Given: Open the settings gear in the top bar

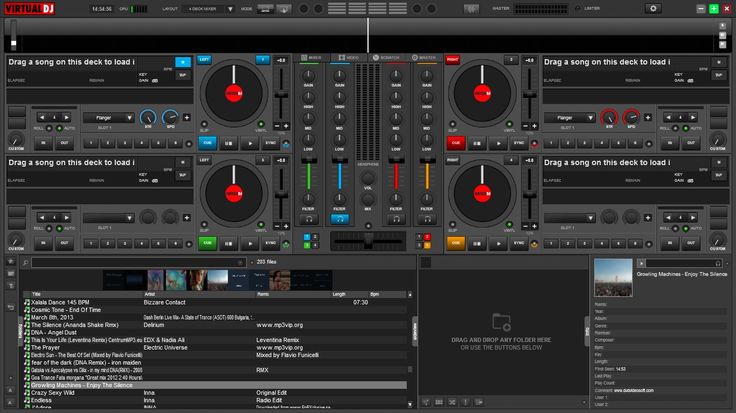Looking at the screenshot, I should coord(653,8).
